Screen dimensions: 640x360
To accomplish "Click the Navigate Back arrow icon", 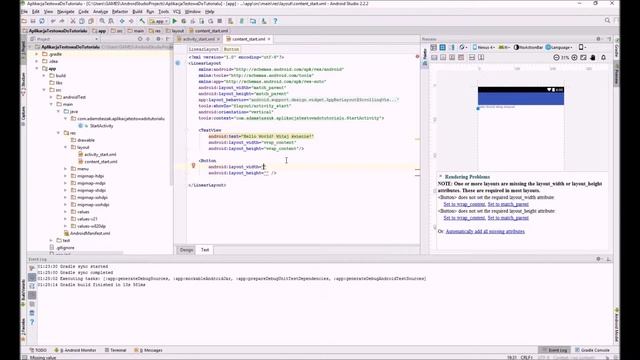I will pyautogui.click(x=122, y=21).
